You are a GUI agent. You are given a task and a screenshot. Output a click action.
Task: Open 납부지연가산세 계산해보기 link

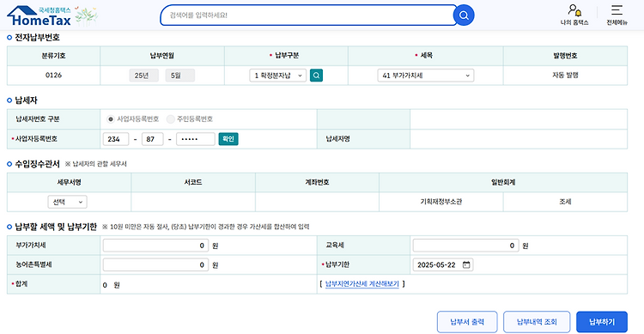[361, 284]
